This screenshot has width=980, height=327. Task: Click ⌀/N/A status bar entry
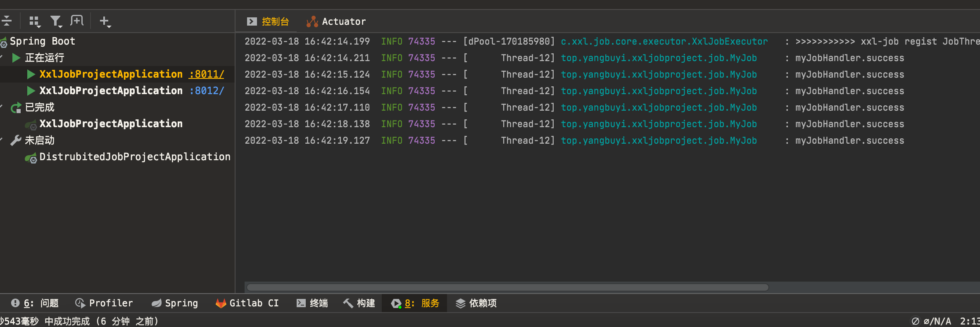[x=931, y=321]
